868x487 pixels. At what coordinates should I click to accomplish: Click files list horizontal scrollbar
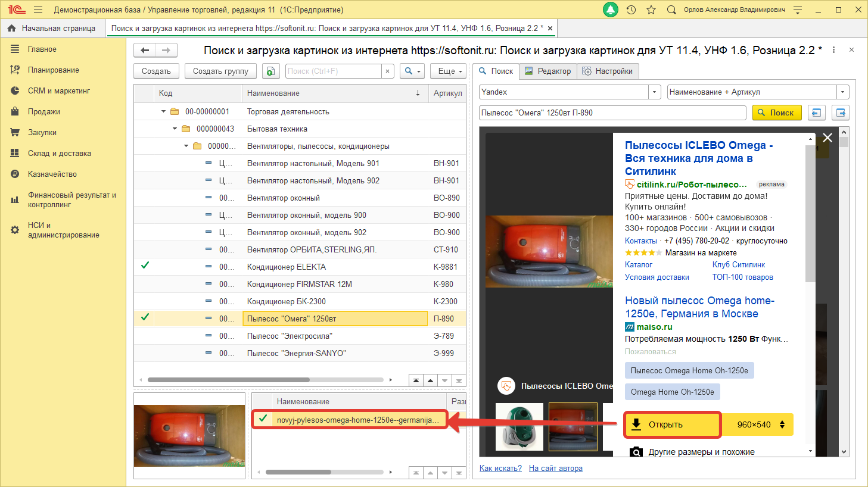point(298,472)
